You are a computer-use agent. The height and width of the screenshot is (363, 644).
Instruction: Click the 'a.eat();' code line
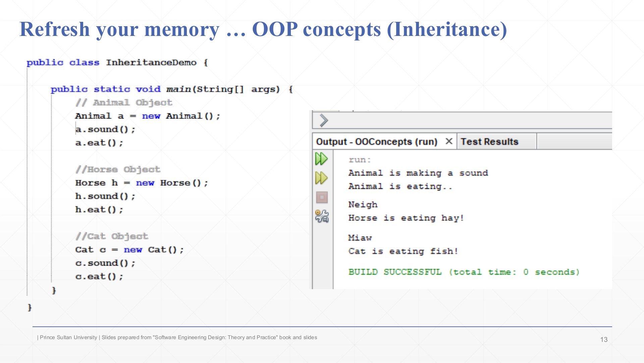(x=99, y=143)
